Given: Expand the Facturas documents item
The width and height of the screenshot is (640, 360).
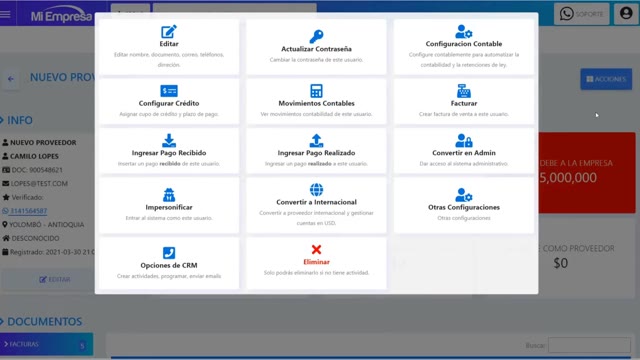Looking at the screenshot, I should 46,344.
